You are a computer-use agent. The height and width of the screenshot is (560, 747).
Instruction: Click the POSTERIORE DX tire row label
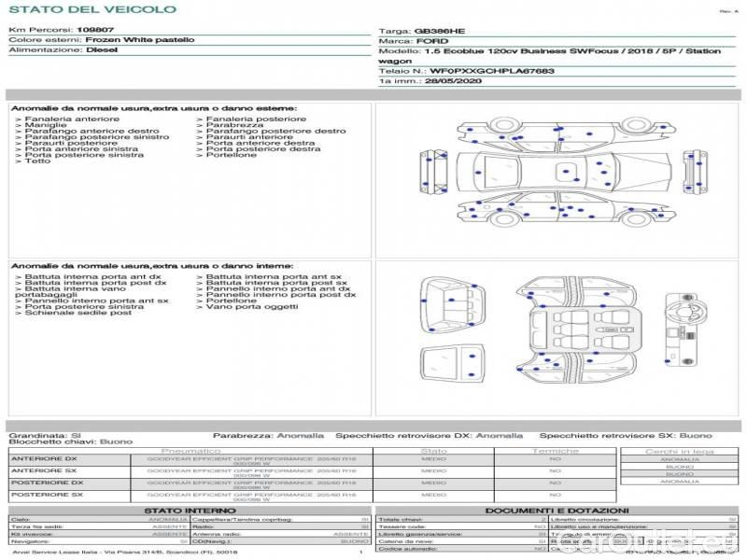(x=48, y=483)
